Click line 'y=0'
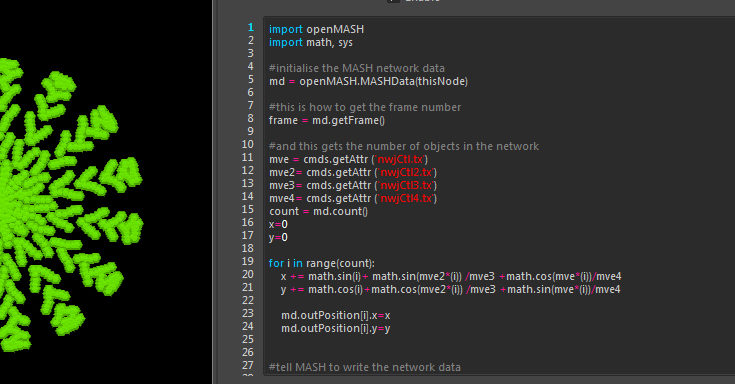The width and height of the screenshot is (735, 384). point(278,237)
